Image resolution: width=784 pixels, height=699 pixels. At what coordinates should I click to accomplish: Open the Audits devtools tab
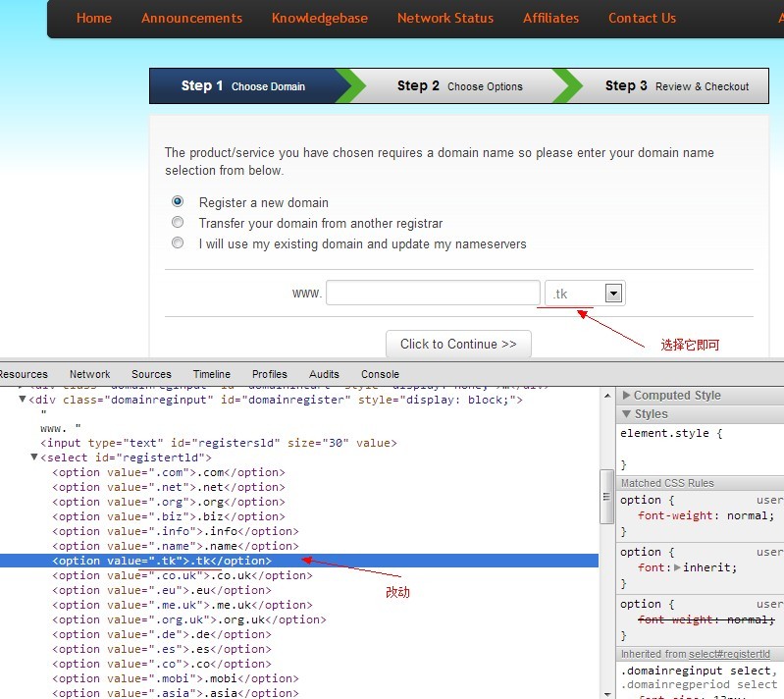pyautogui.click(x=324, y=374)
